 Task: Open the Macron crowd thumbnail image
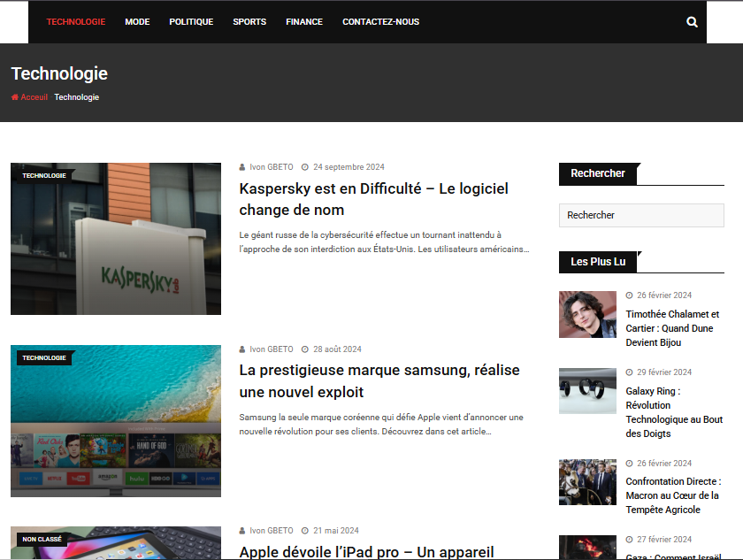[587, 482]
